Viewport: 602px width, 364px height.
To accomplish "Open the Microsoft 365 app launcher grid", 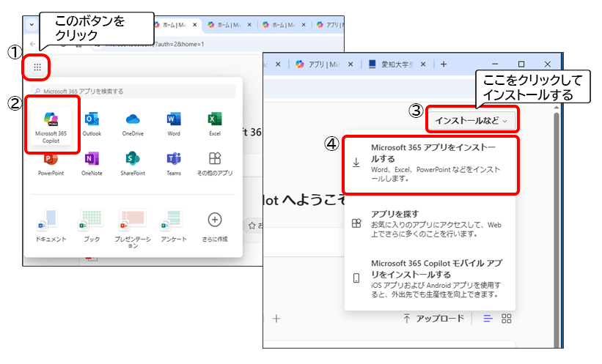I will pyautogui.click(x=37, y=67).
